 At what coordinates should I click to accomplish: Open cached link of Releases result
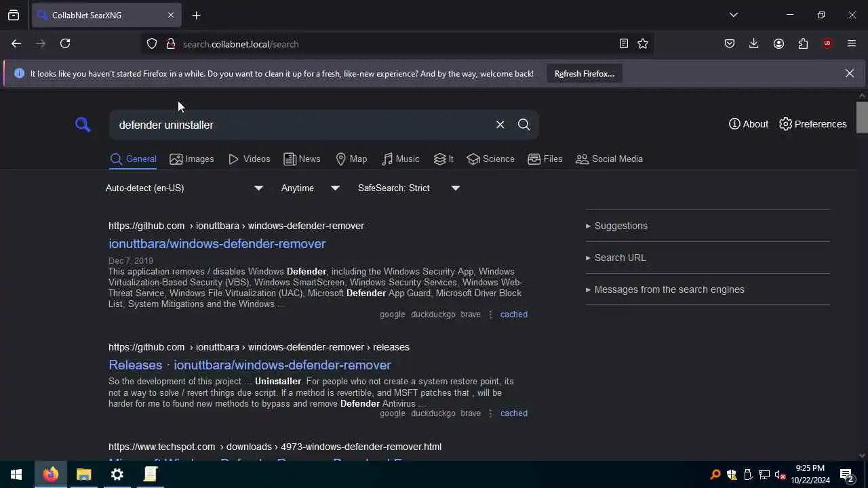[513, 413]
